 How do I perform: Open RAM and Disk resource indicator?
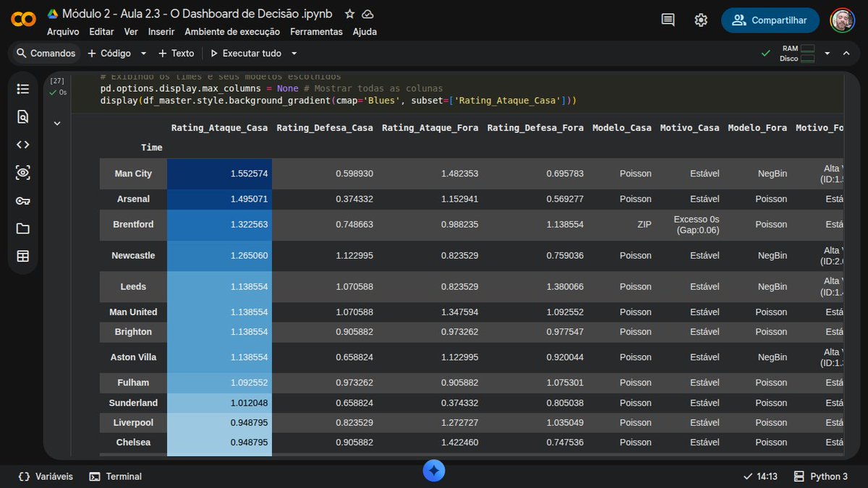798,53
